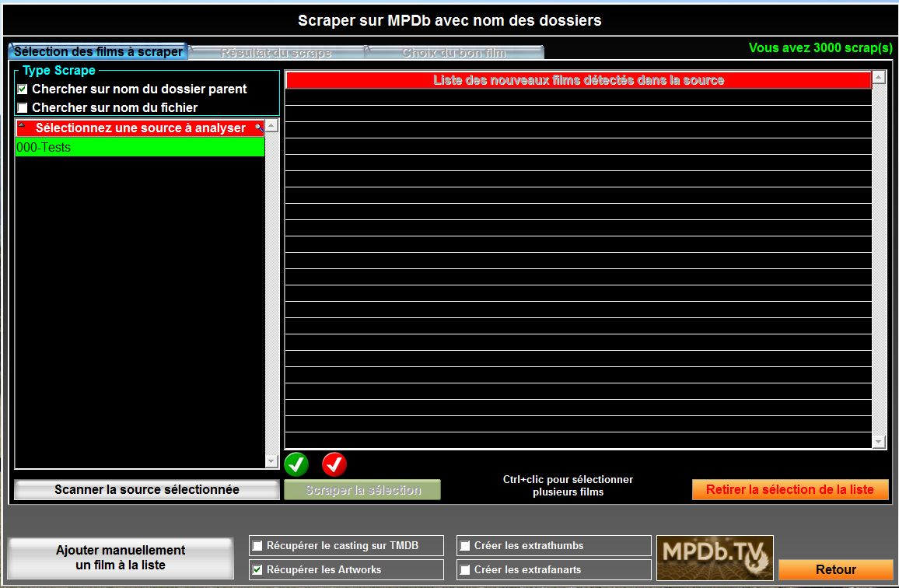The height and width of the screenshot is (588, 899).
Task: Click source list scrollbar down arrow
Action: 271,461
